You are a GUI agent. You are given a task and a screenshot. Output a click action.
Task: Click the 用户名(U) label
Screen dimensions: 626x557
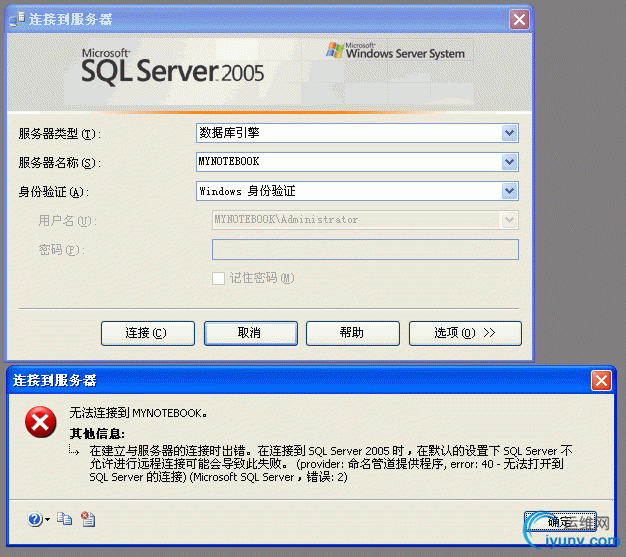point(67,221)
